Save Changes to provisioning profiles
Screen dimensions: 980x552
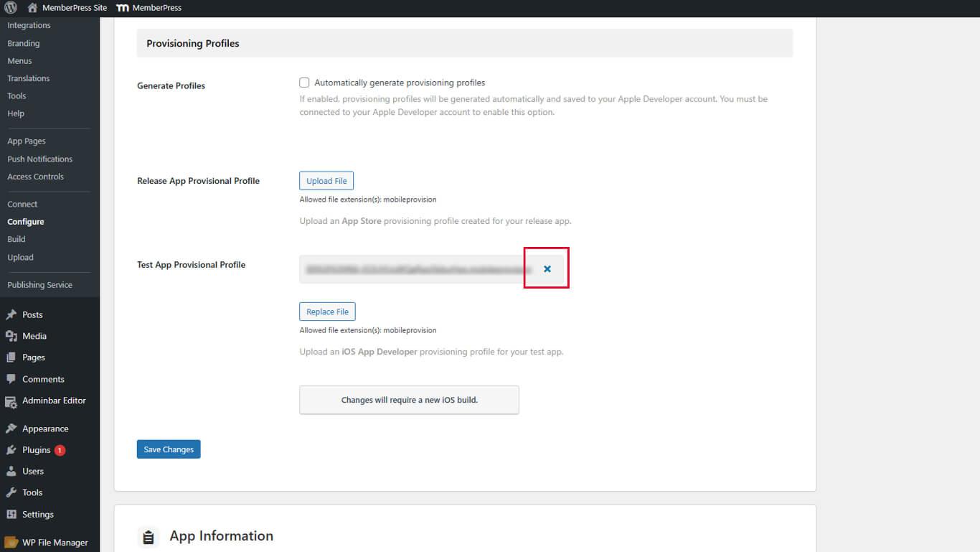coord(169,449)
